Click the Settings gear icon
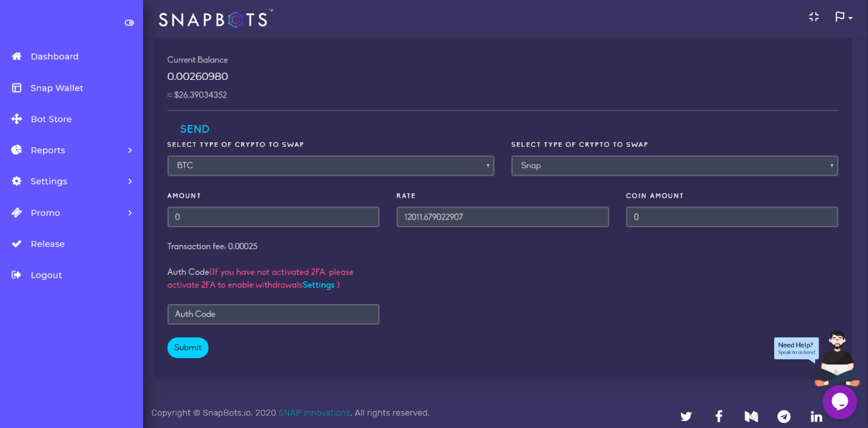The width and height of the screenshot is (868, 428). (x=17, y=181)
